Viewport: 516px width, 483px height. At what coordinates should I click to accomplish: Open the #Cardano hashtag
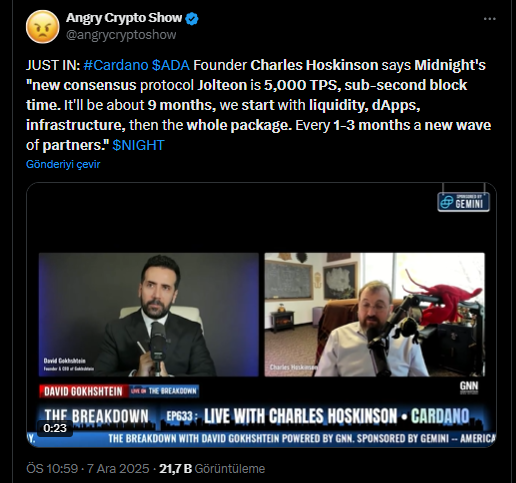pos(116,65)
